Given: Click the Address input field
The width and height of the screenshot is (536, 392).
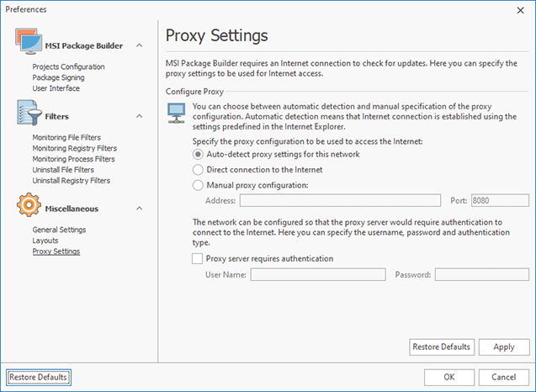Looking at the screenshot, I should click(x=340, y=200).
